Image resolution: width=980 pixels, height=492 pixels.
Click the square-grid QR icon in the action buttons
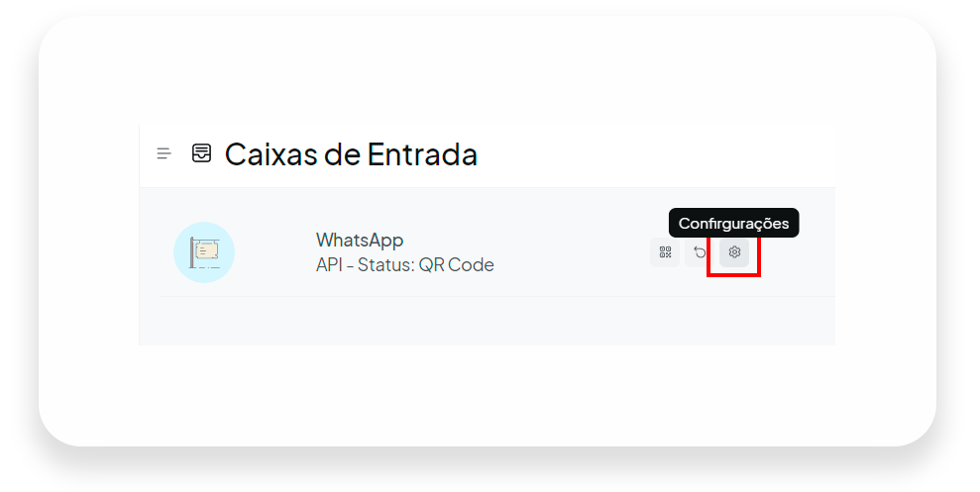point(665,252)
